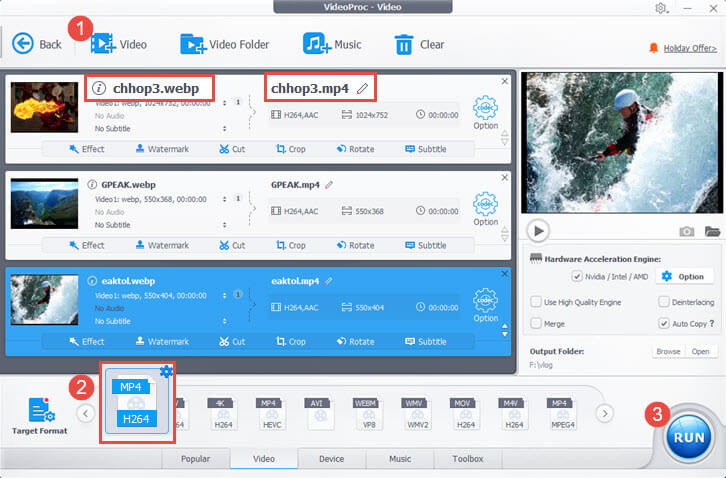Screen dimensions: 726x478
Task: Open Hardware Acceleration Option button
Action: point(684,277)
